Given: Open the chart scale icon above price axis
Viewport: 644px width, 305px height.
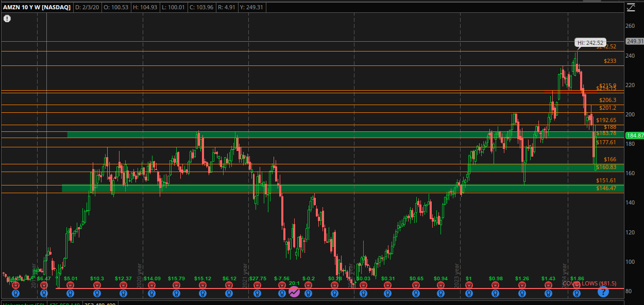Looking at the screenshot, I should click(x=631, y=7).
